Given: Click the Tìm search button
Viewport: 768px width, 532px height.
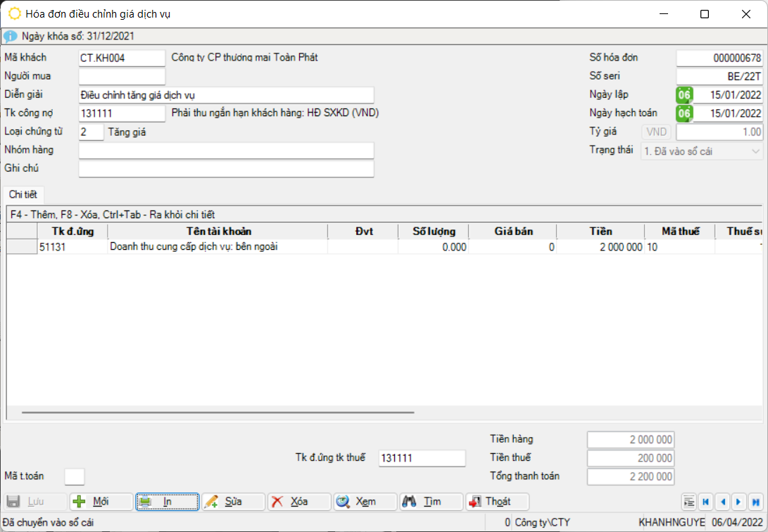Looking at the screenshot, I should tap(431, 502).
